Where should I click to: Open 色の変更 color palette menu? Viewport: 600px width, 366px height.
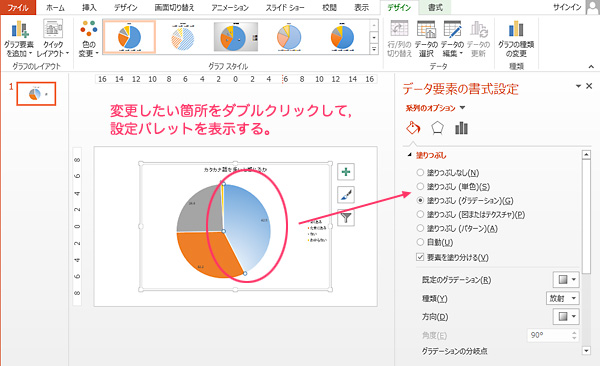88,38
